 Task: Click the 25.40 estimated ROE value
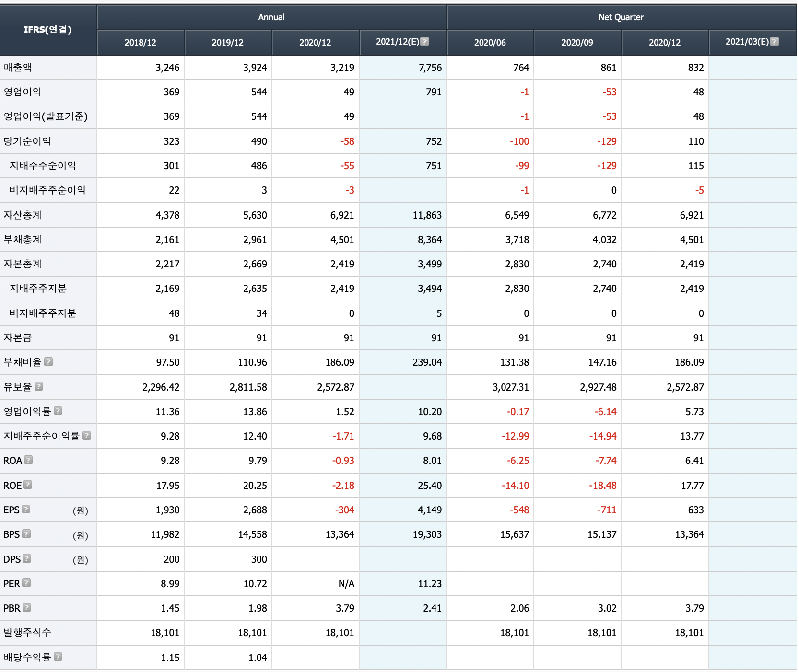[430, 486]
